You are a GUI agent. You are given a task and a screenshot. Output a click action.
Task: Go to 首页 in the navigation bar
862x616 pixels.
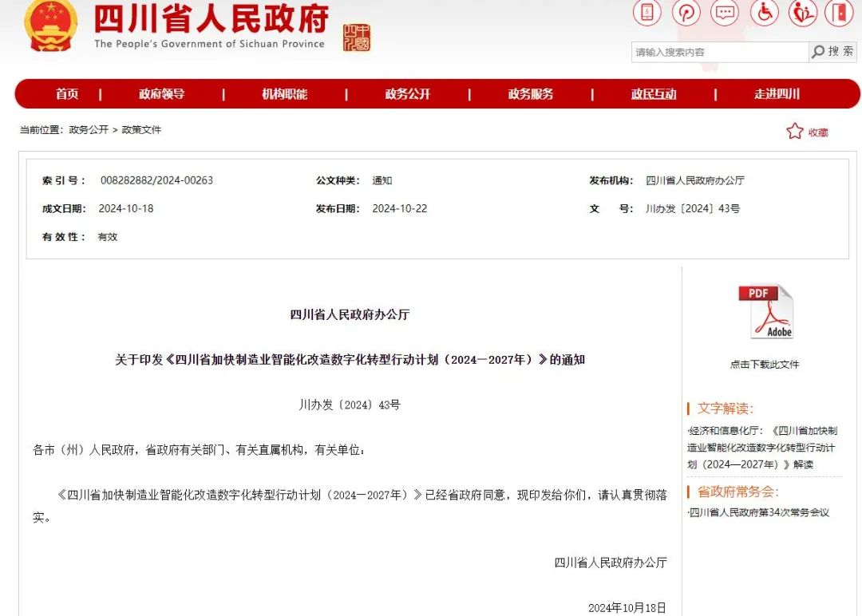(x=67, y=94)
